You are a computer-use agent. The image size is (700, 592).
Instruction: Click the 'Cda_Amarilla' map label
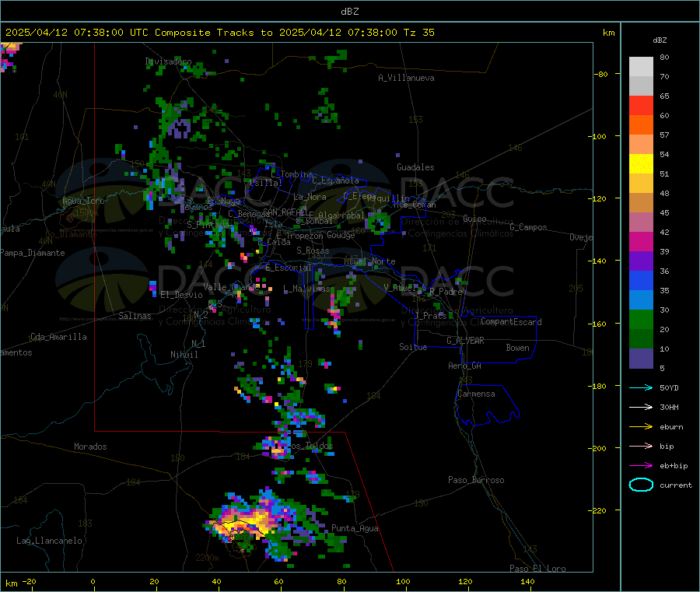(58, 337)
